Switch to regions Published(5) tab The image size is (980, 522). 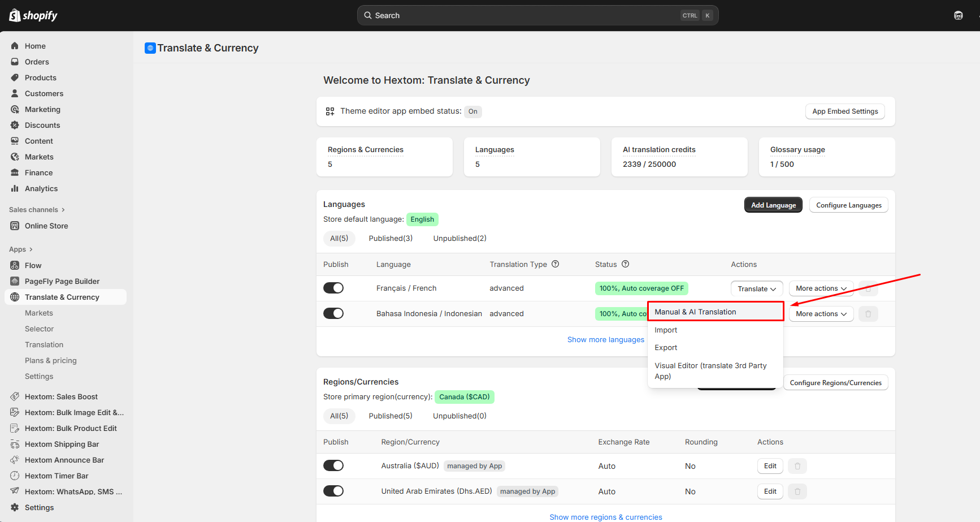coord(391,416)
